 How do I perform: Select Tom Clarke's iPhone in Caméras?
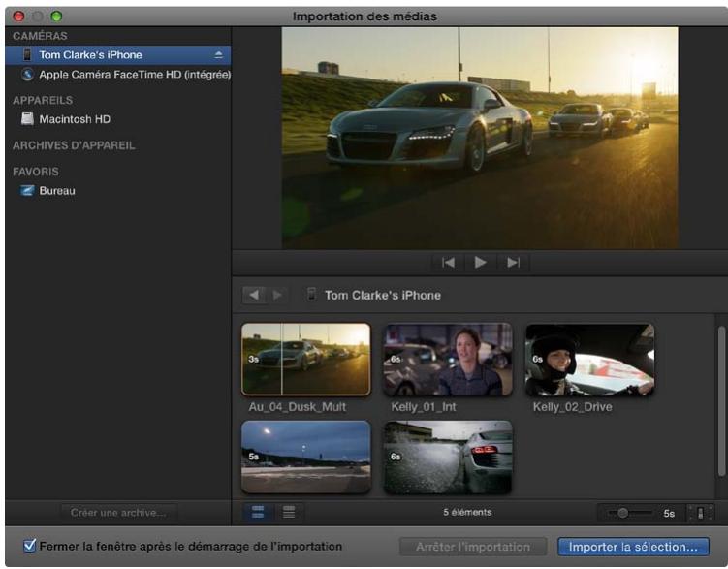(x=118, y=54)
